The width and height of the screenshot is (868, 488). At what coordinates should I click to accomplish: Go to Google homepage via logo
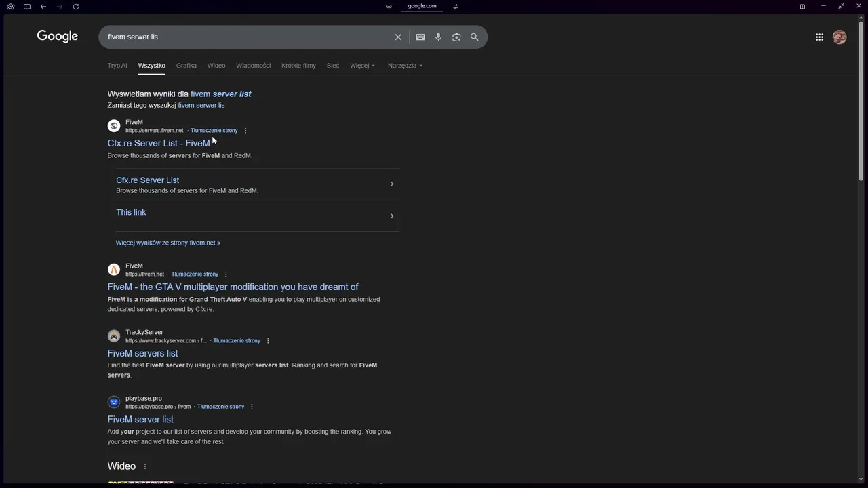[x=58, y=37]
